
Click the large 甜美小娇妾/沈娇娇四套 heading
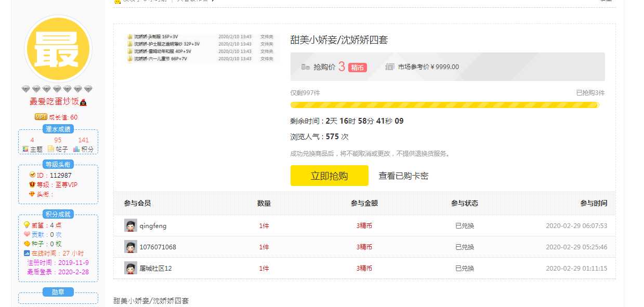[339, 40]
